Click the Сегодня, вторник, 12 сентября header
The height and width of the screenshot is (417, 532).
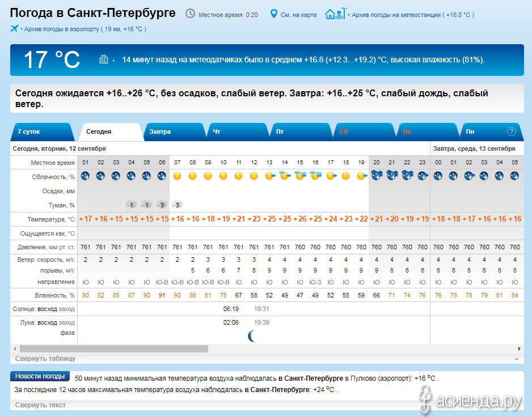click(x=60, y=148)
